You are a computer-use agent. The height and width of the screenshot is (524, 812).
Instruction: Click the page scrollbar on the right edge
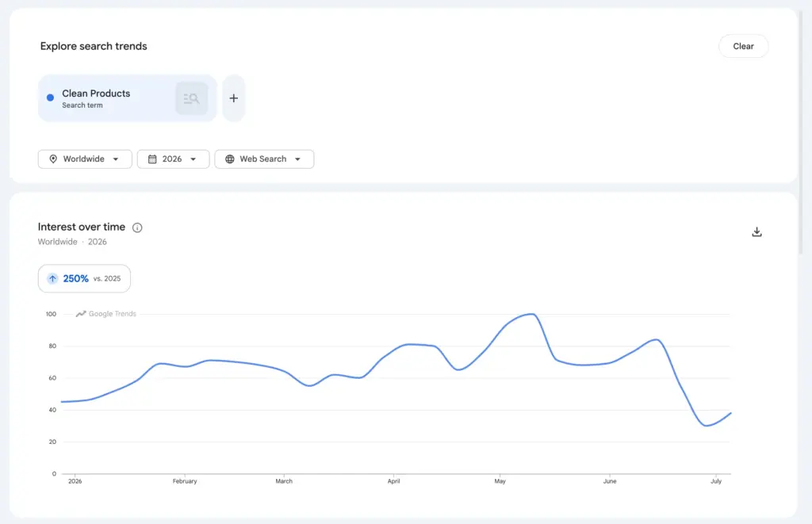pyautogui.click(x=802, y=132)
